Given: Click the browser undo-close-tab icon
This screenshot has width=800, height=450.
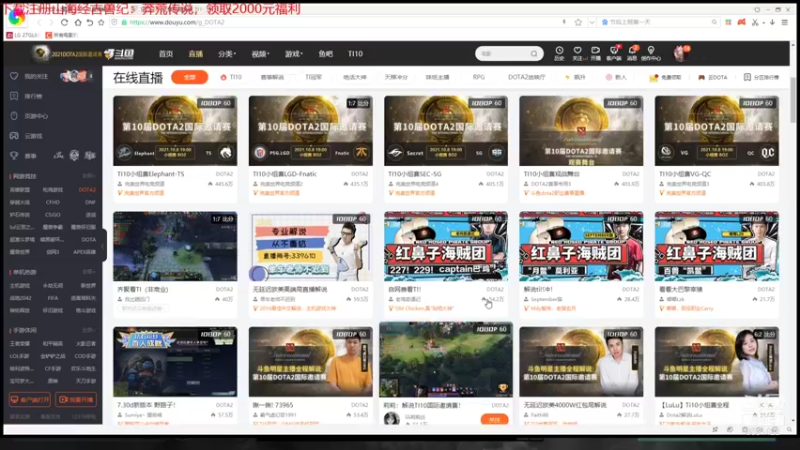Looking at the screenshot, I should (90, 22).
